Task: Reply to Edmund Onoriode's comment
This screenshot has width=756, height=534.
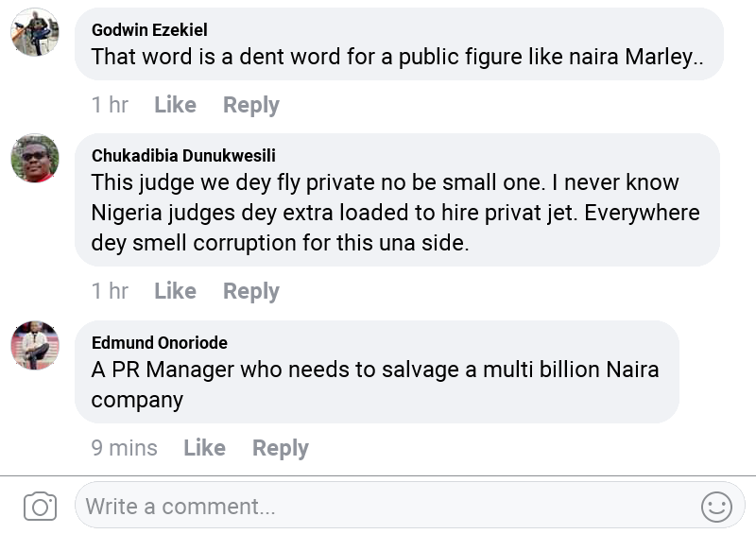Action: [x=280, y=448]
